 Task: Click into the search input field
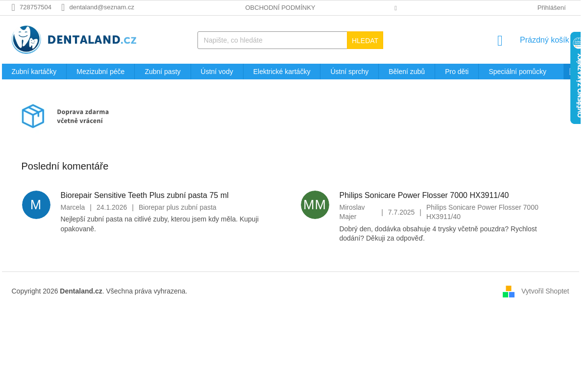tap(272, 40)
